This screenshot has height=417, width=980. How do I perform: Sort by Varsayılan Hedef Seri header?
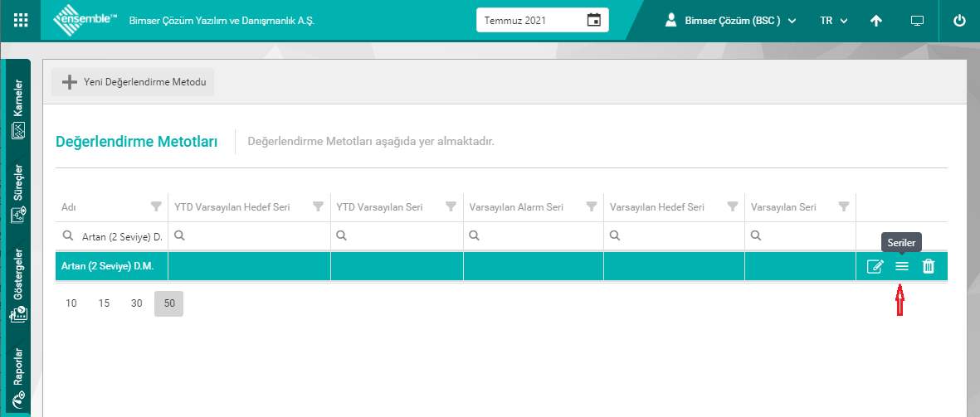(x=657, y=207)
